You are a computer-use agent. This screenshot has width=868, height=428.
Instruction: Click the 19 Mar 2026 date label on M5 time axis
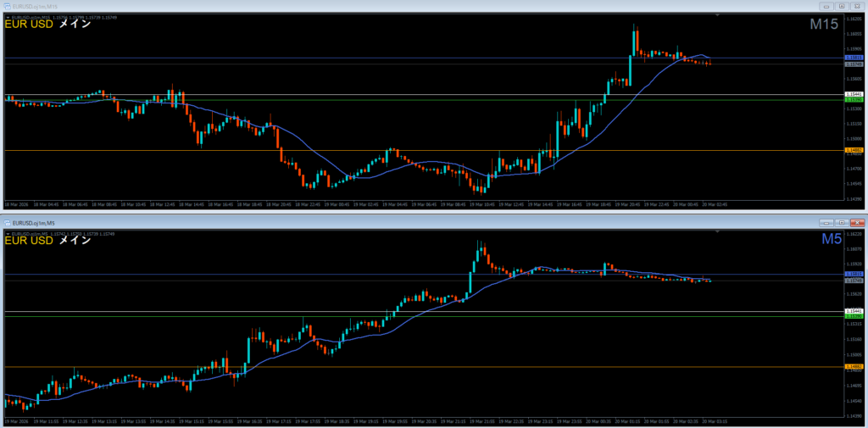15,421
